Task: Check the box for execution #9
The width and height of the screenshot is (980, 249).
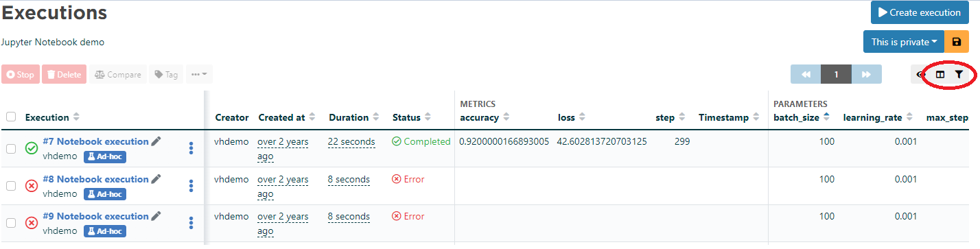Action: tap(11, 223)
